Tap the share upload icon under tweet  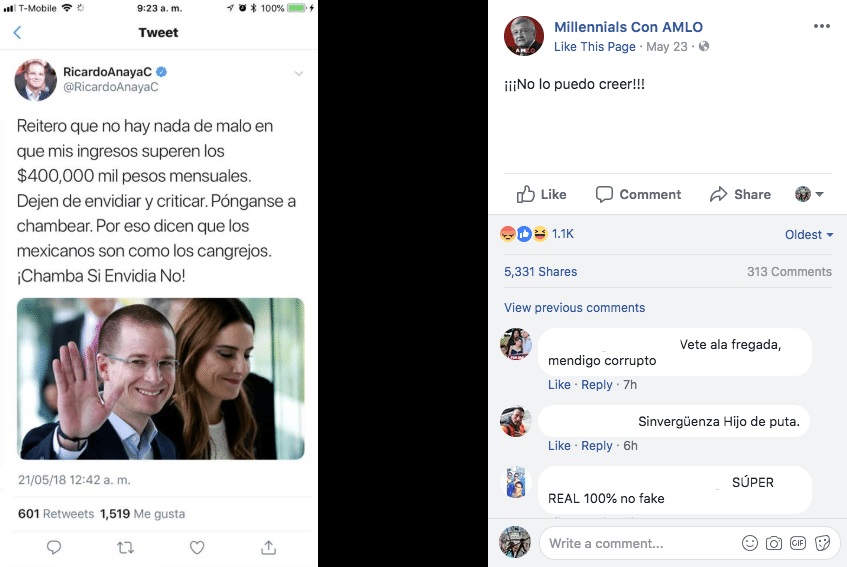(x=268, y=547)
